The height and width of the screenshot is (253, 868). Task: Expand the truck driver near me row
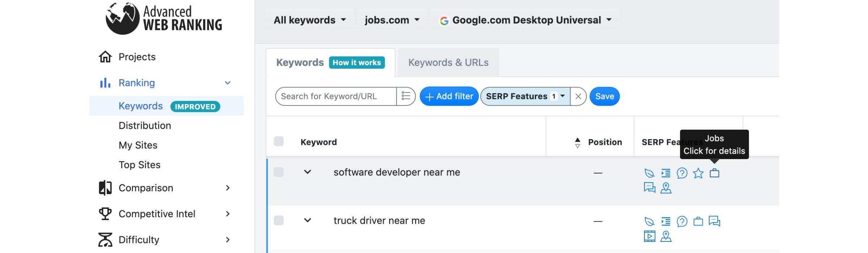click(x=307, y=220)
